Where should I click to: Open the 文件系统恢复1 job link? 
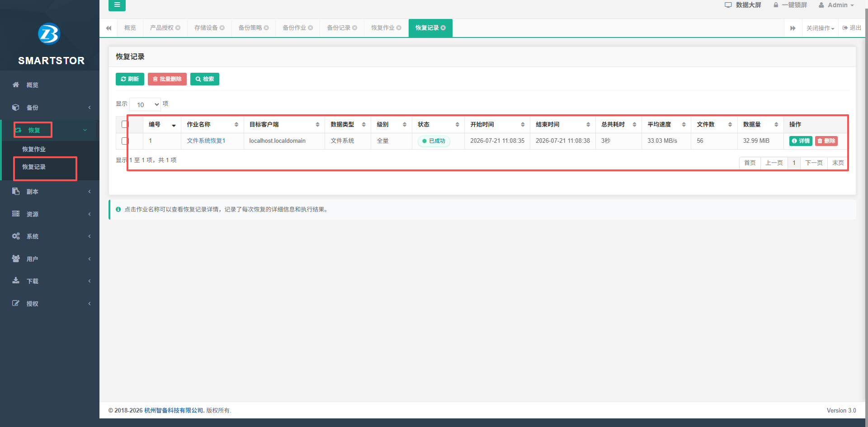coord(206,141)
